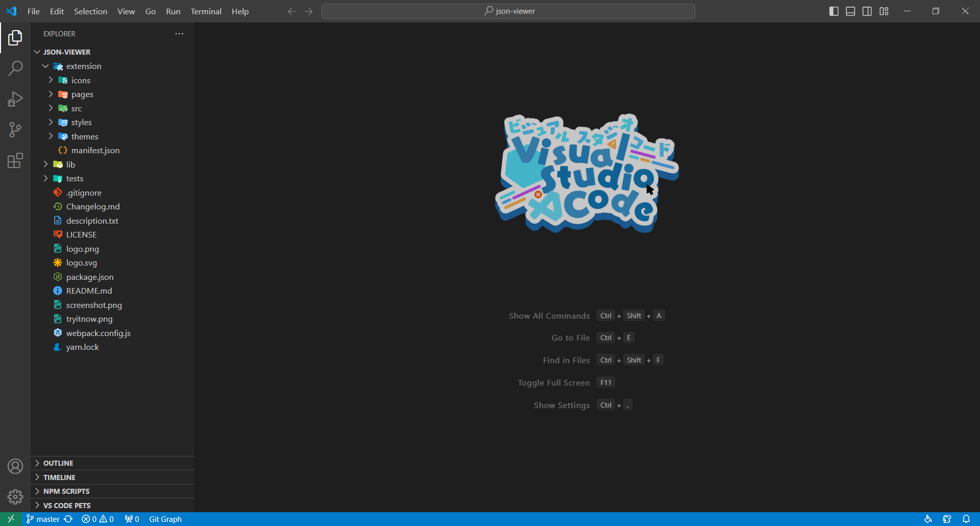This screenshot has height=526, width=980.
Task: Collapse the extension folder
Action: point(112,66)
